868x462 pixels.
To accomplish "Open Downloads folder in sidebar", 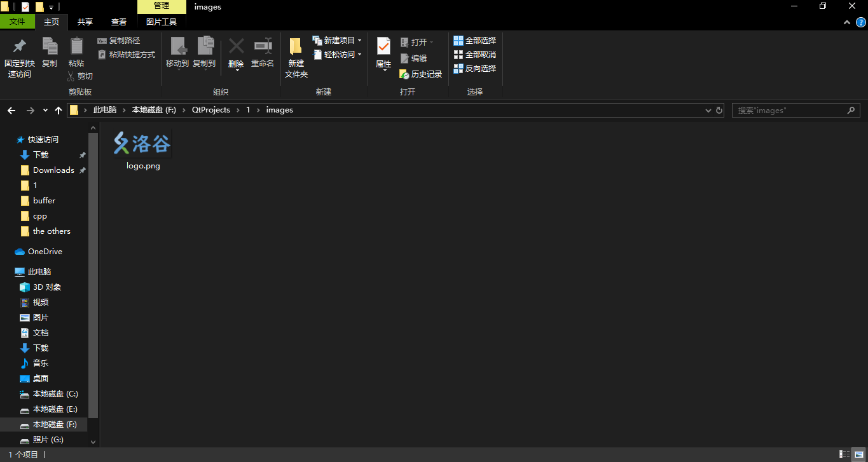I will point(53,170).
